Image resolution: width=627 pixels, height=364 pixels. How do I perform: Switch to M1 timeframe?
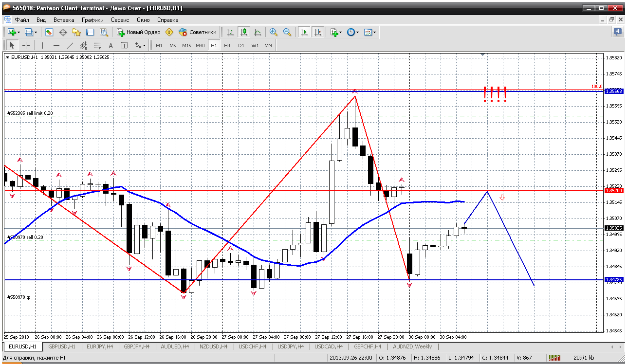[159, 45]
